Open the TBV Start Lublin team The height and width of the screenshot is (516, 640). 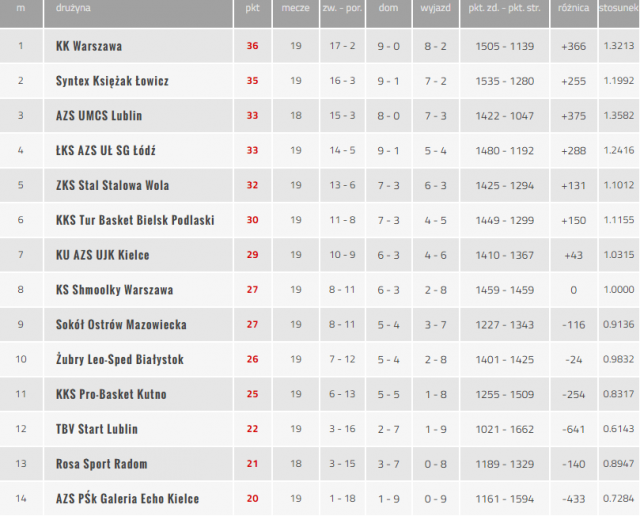click(x=97, y=429)
